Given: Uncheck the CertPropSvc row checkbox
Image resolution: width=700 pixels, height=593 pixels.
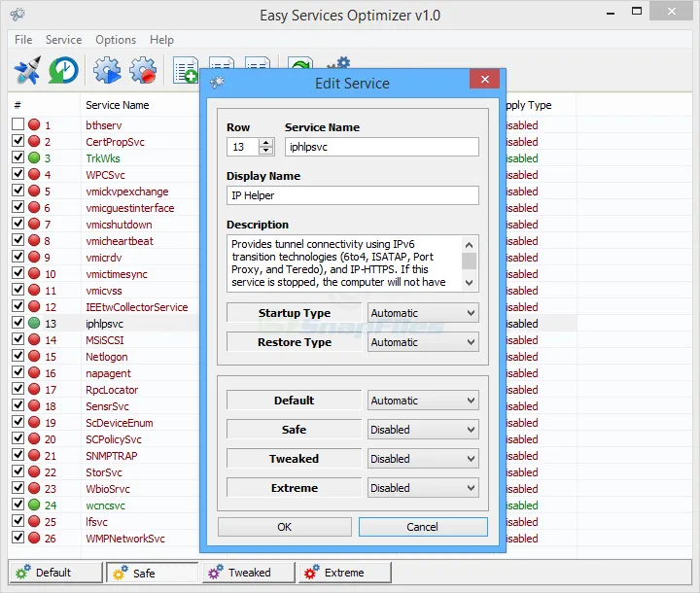Looking at the screenshot, I should [x=17, y=141].
